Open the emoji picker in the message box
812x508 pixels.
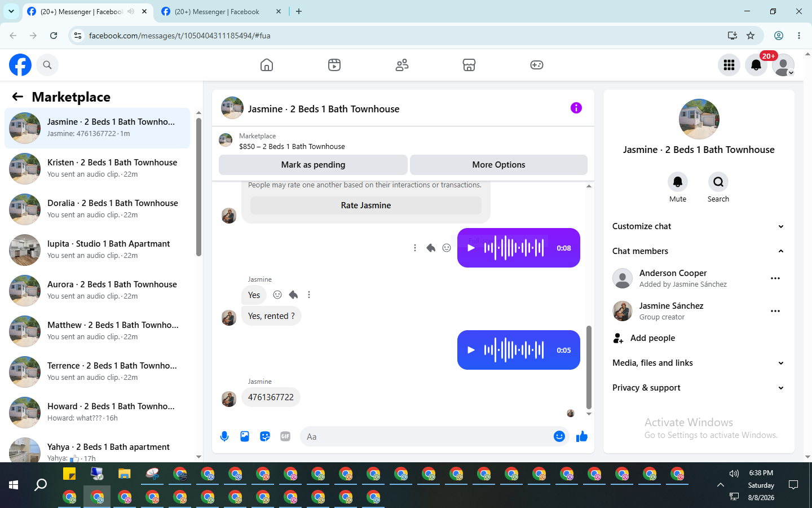click(x=559, y=436)
